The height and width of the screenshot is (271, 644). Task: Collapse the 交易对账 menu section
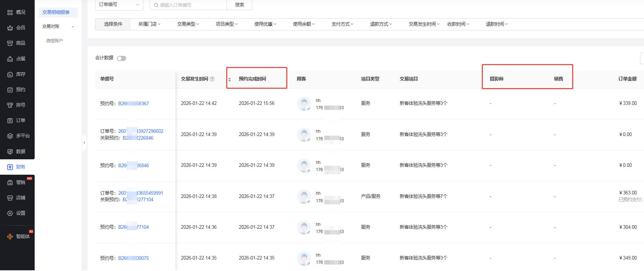(x=73, y=26)
